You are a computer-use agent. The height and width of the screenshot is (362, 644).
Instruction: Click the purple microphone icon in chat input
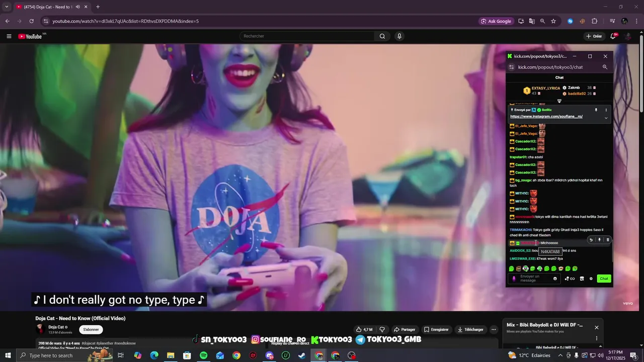[514, 279]
